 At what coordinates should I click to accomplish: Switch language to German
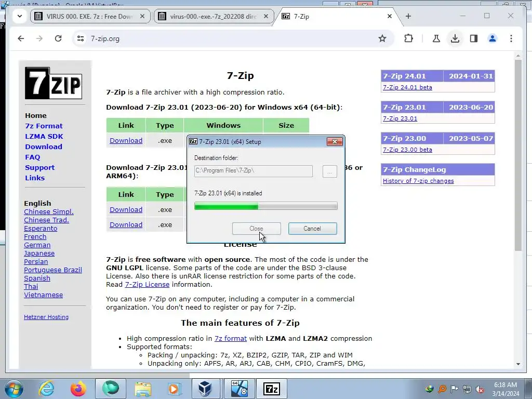pos(37,245)
